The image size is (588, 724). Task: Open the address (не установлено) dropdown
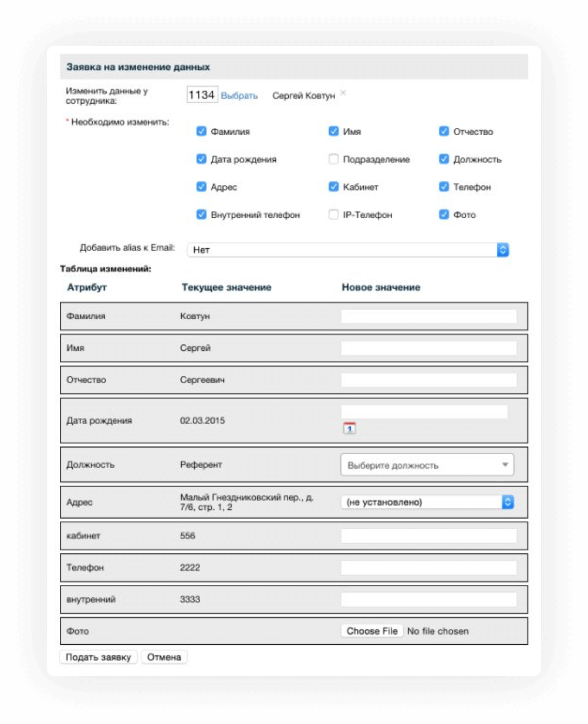(427, 502)
